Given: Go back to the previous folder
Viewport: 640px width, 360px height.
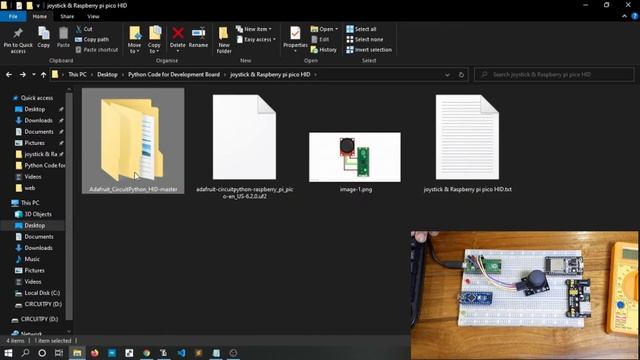Looking at the screenshot, I should point(9,75).
